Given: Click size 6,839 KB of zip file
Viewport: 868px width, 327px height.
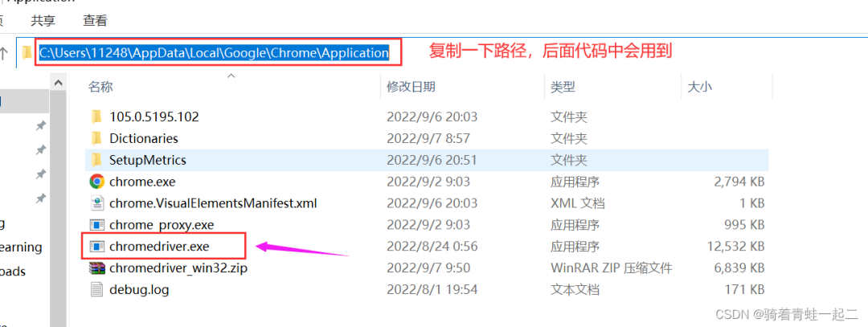Looking at the screenshot, I should coord(739,268).
